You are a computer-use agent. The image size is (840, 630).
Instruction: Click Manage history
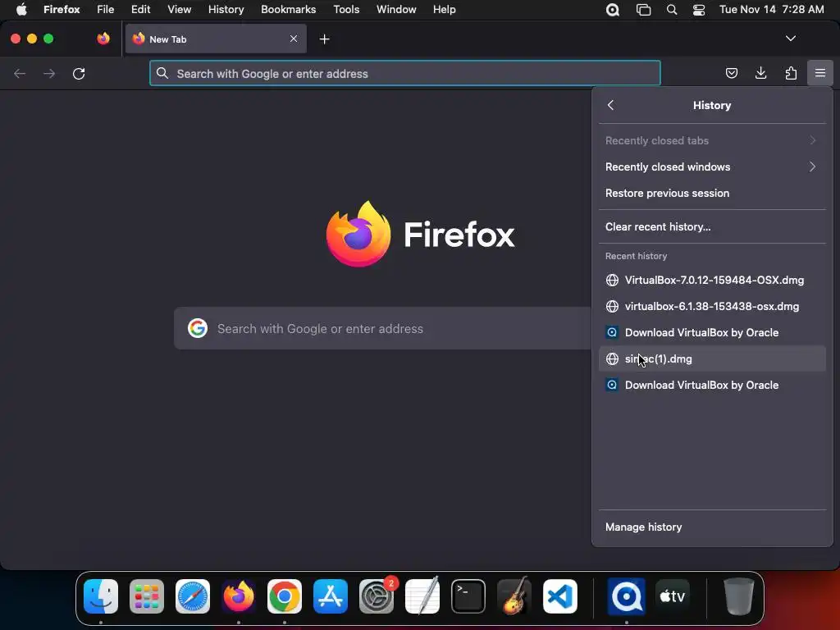(712, 527)
